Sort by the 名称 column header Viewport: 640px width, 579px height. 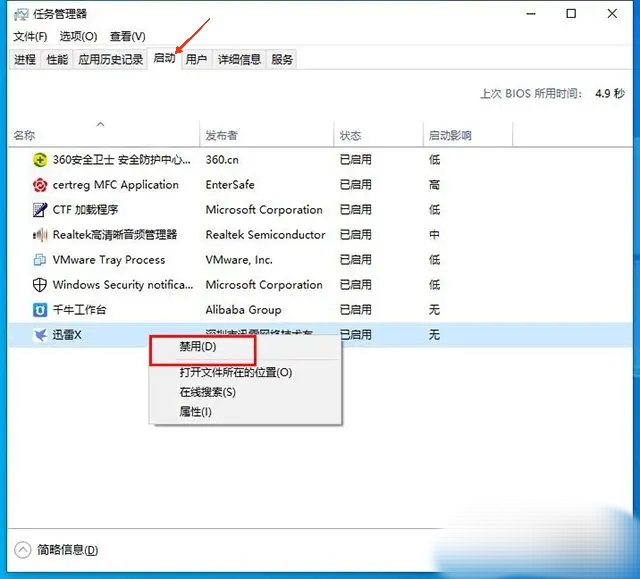104,135
